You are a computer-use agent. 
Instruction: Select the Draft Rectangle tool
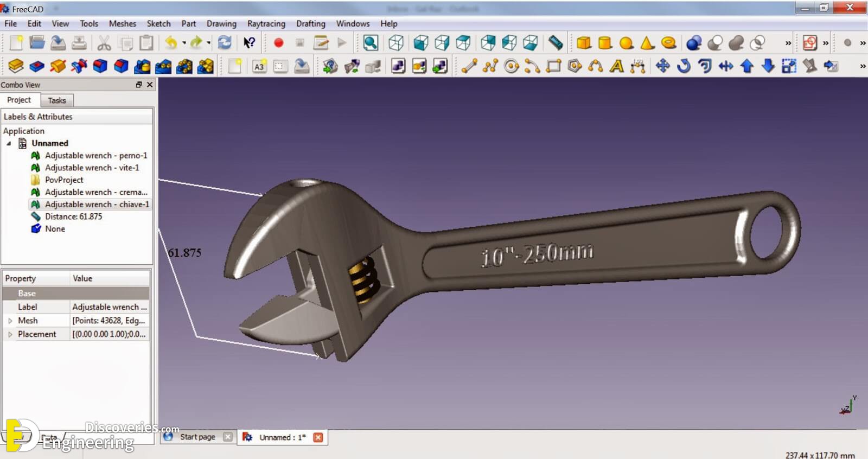[553, 66]
